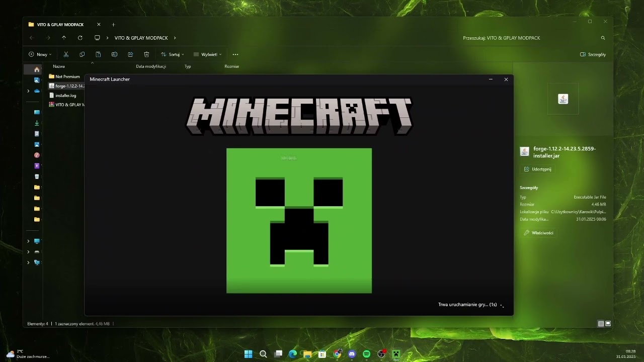Switch to large icons view in status bar
Image resolution: width=644 pixels, height=362 pixels.
tap(608, 324)
